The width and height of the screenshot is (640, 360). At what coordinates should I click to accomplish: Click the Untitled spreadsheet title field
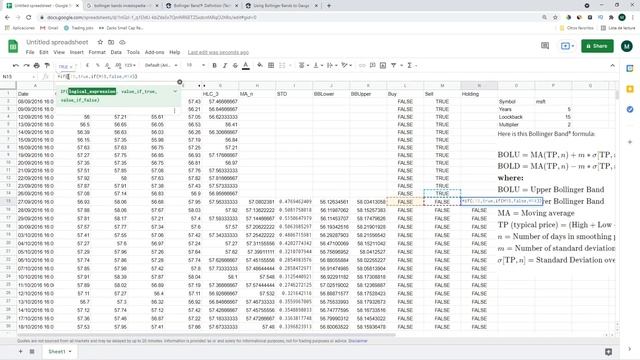(x=57, y=42)
